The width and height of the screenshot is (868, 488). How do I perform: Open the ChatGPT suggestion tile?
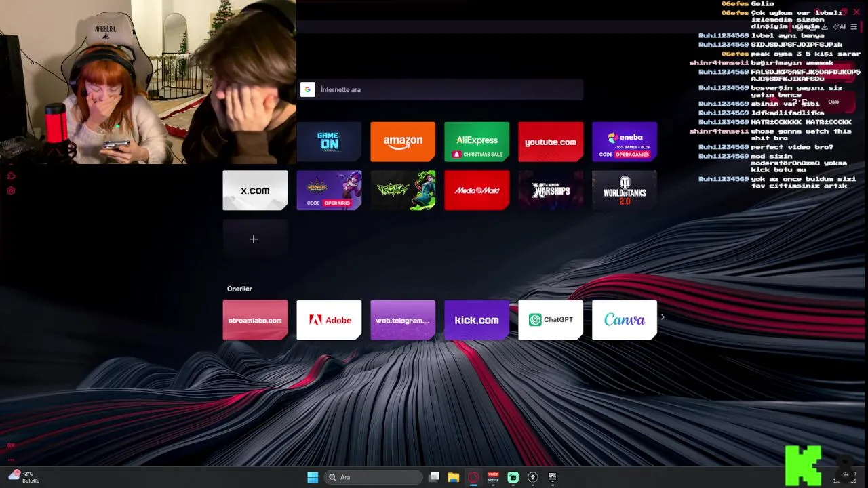tap(551, 320)
